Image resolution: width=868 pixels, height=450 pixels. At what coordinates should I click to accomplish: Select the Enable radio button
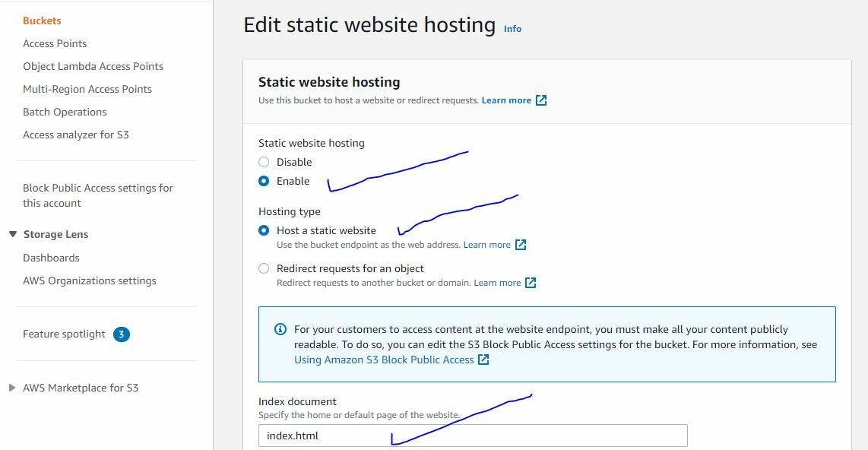point(264,181)
